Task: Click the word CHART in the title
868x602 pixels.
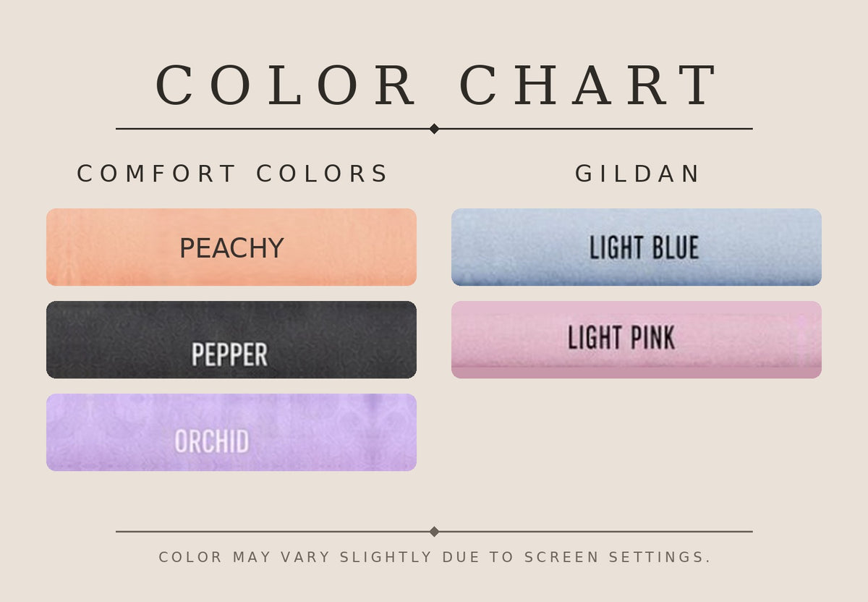Action: 588,85
